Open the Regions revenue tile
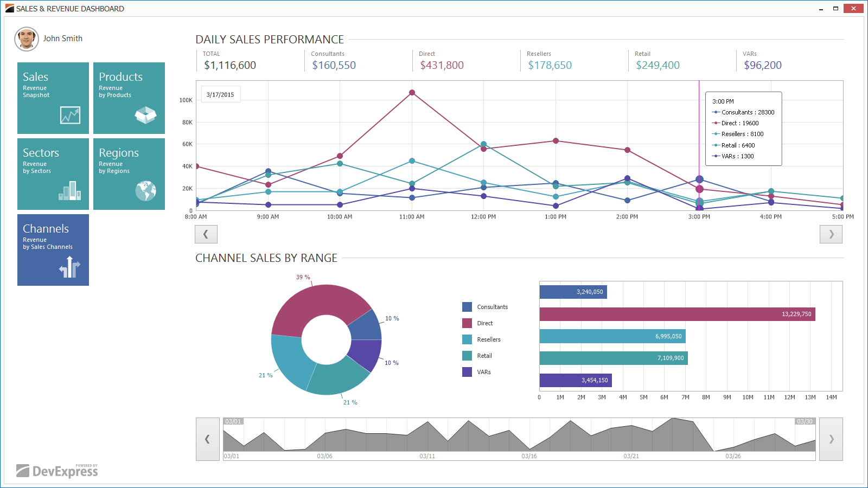Viewport: 868px width, 488px height. click(x=129, y=174)
